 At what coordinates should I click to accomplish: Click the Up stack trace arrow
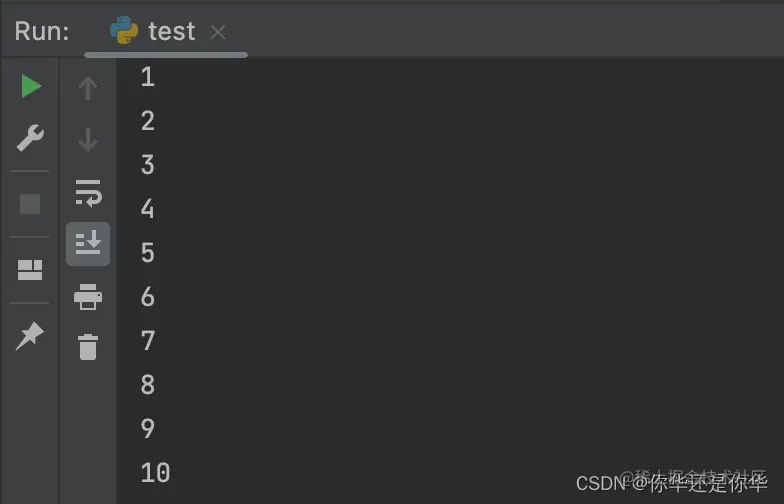click(88, 88)
